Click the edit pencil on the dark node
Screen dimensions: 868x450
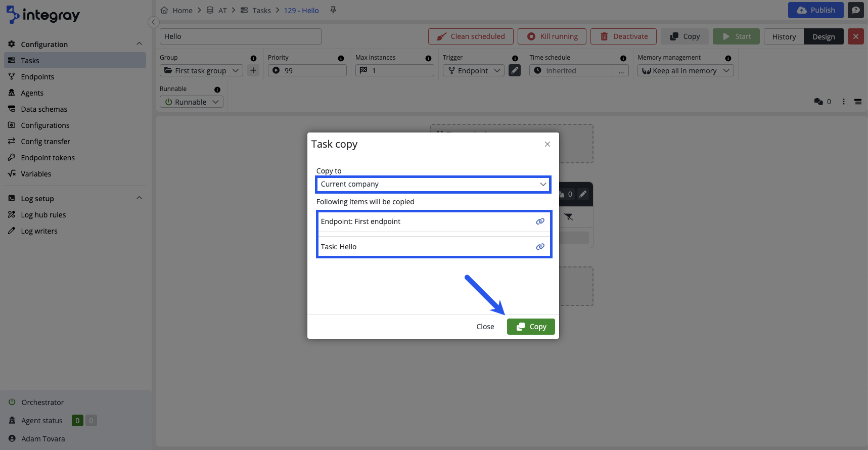tap(583, 194)
